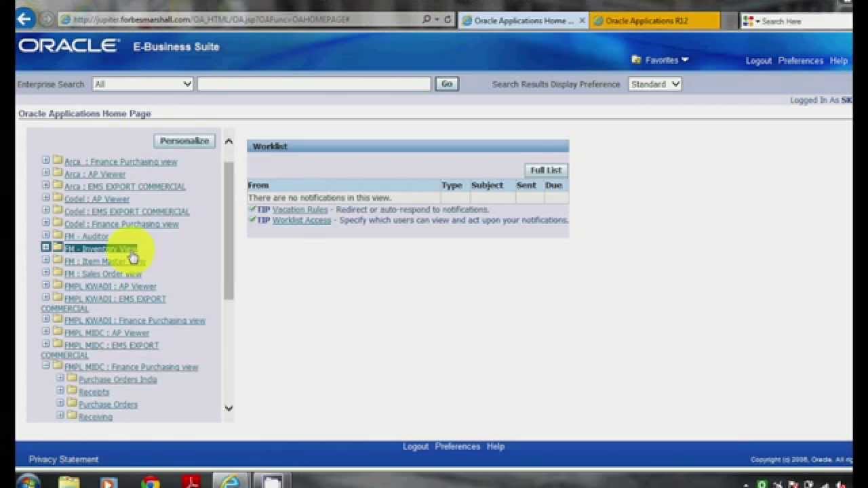Click the browser back arrow button
The image size is (868, 488).
pyautogui.click(x=24, y=19)
